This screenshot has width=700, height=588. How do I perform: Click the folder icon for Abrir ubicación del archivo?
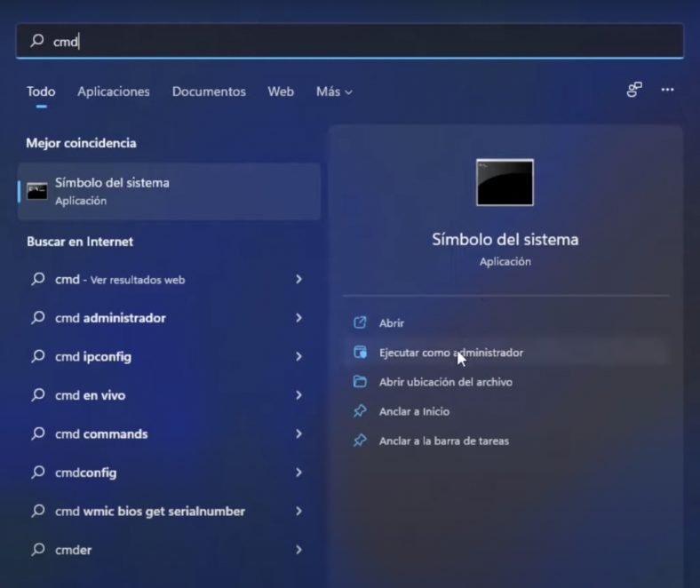tap(360, 382)
